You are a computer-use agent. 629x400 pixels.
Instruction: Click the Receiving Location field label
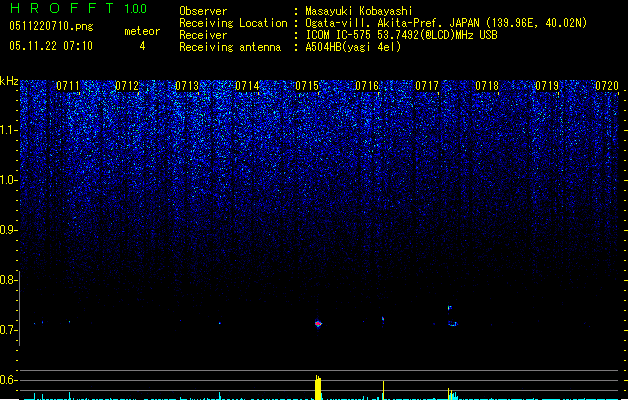pyautogui.click(x=233, y=23)
